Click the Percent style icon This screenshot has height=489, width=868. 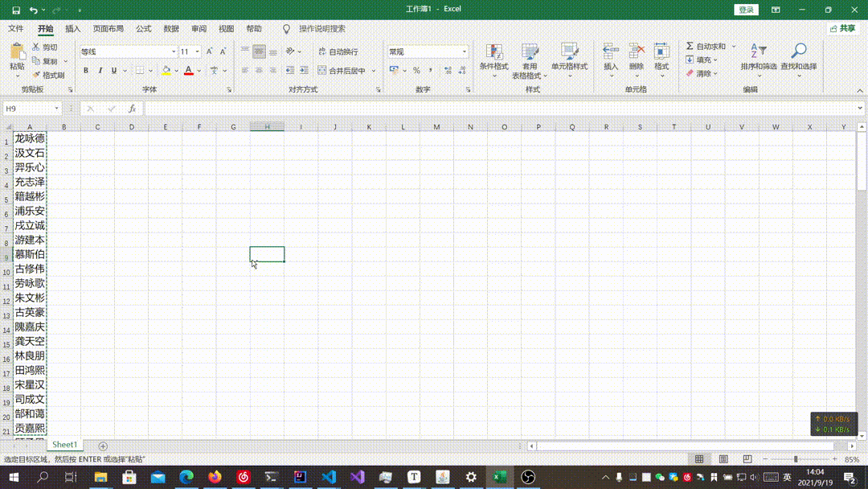pos(416,70)
